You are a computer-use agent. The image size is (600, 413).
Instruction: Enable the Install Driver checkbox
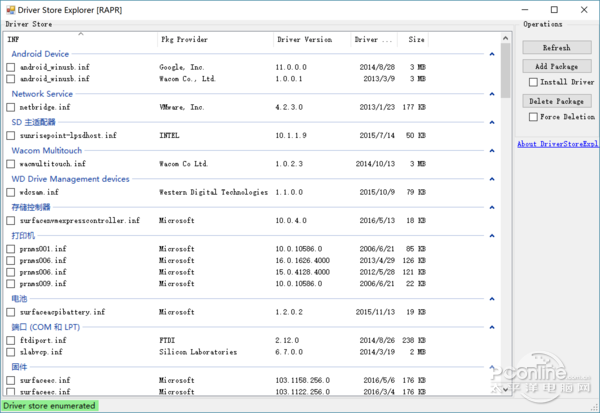click(534, 82)
